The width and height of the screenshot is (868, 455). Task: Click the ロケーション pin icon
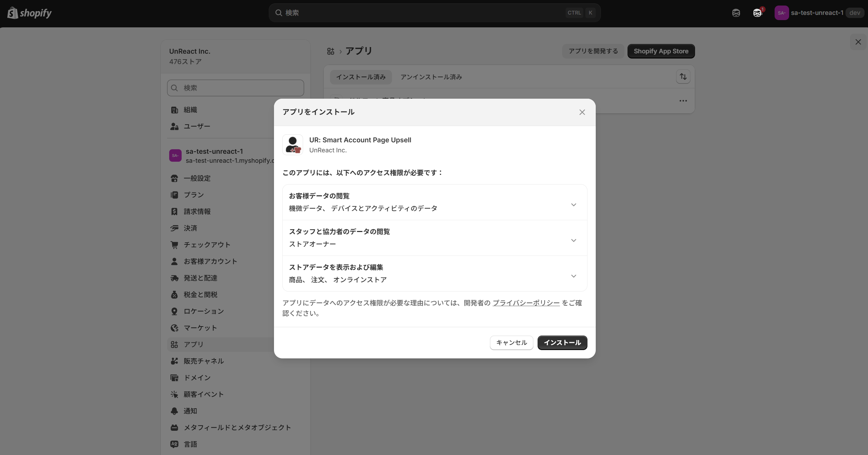[174, 311]
